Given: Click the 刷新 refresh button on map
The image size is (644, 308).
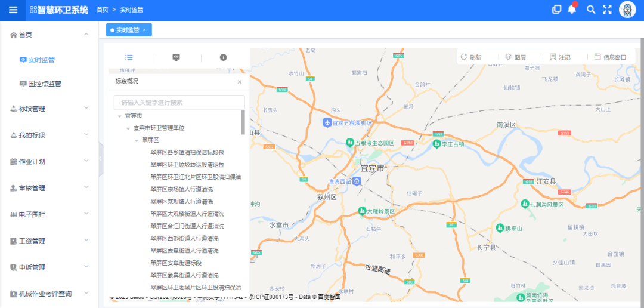Looking at the screenshot, I should 470,57.
